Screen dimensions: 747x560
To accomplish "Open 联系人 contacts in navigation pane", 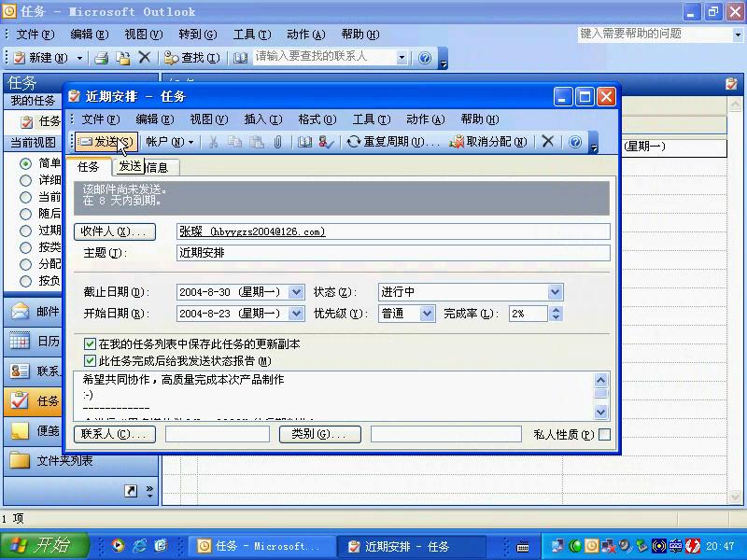I will tap(34, 371).
